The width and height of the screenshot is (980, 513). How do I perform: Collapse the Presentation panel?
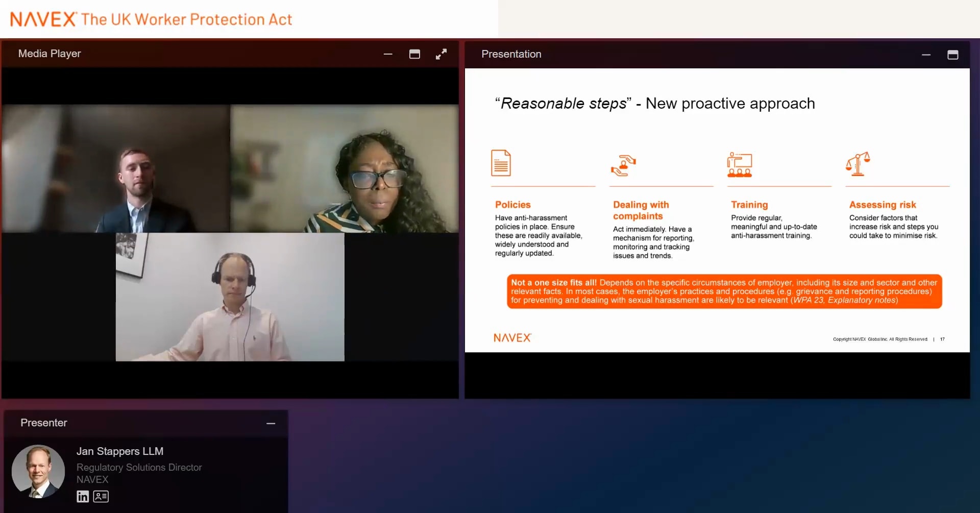coord(926,55)
